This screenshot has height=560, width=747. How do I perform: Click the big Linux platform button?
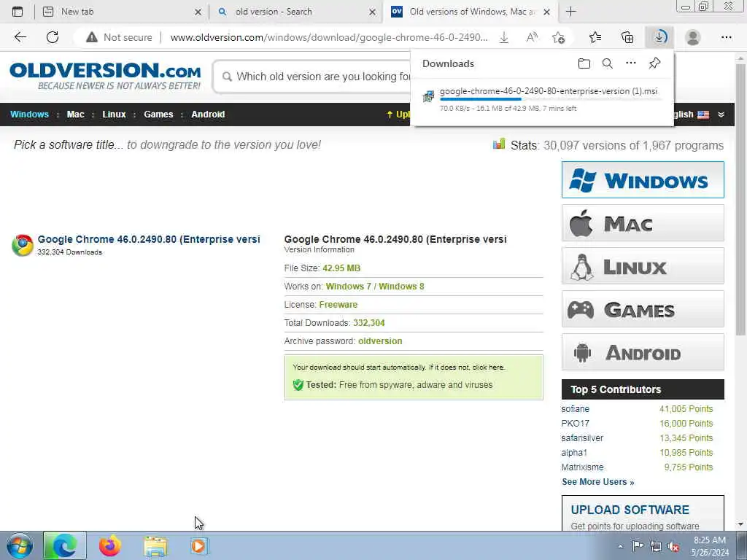pos(643,265)
